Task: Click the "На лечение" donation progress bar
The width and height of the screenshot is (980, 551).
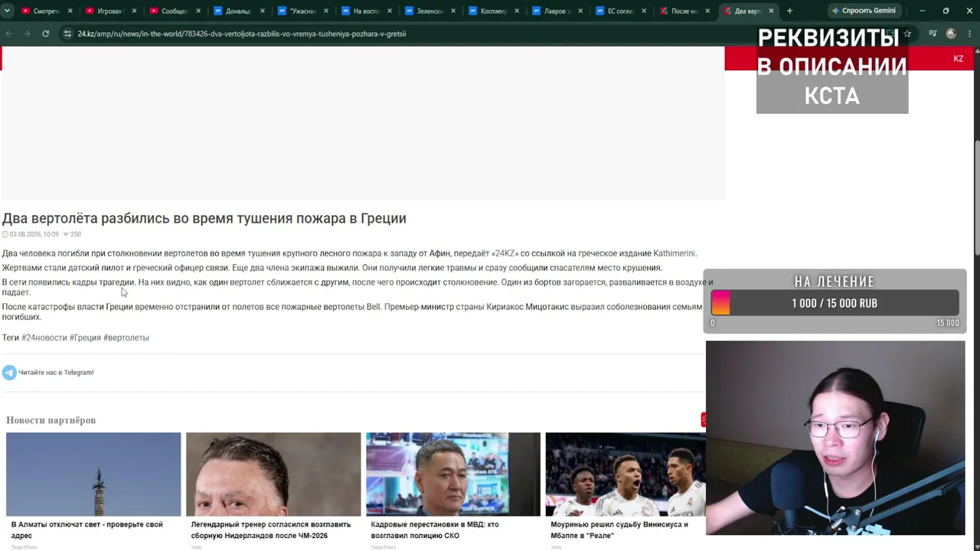Action: tap(835, 303)
